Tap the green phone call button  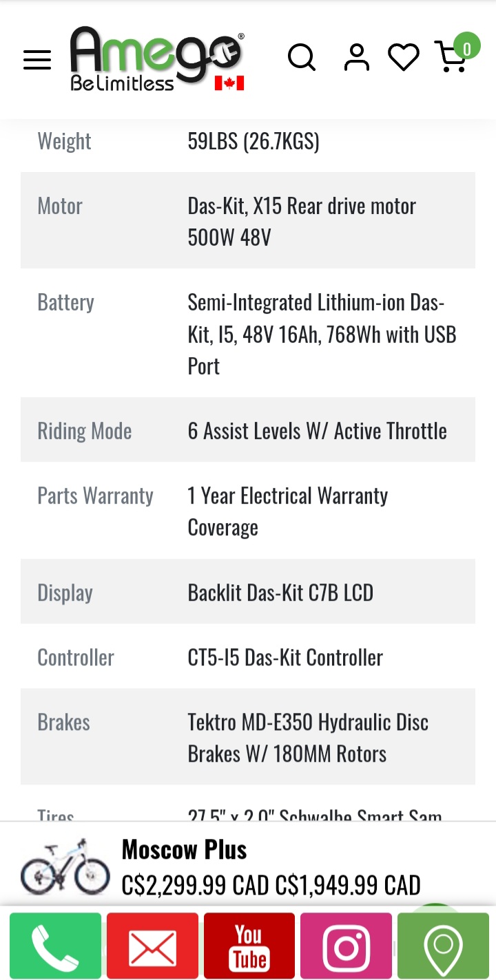point(55,946)
